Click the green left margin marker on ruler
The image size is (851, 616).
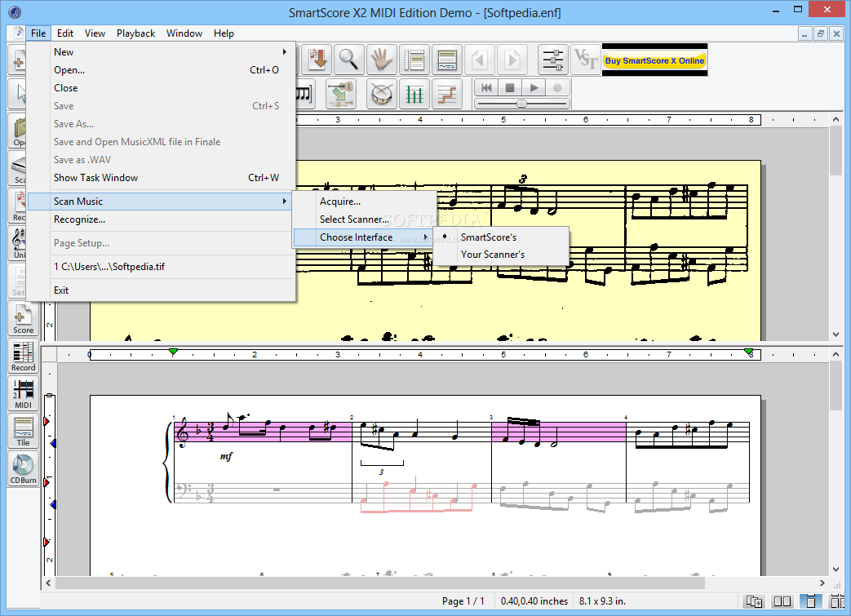click(x=173, y=352)
